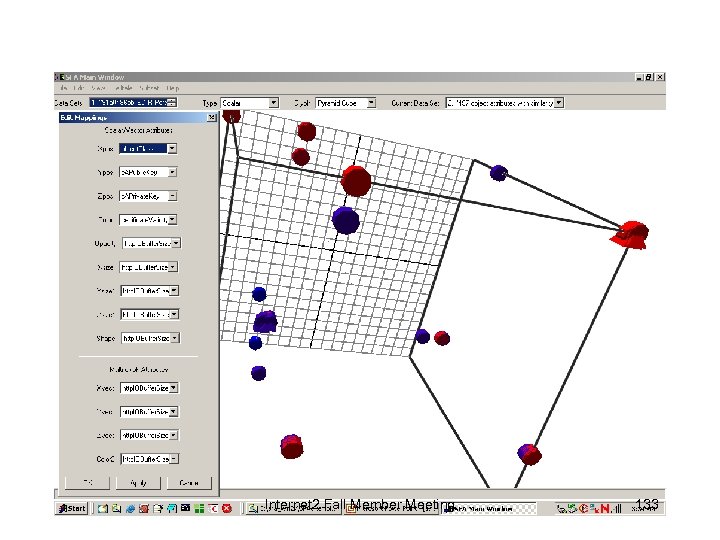720x540 pixels.
Task: Open the Opacity mapping dropdown
Action: coord(176,243)
